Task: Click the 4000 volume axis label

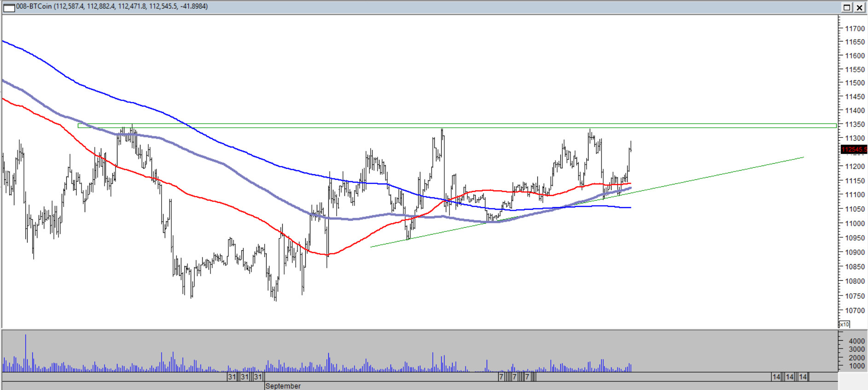Action: click(x=856, y=341)
